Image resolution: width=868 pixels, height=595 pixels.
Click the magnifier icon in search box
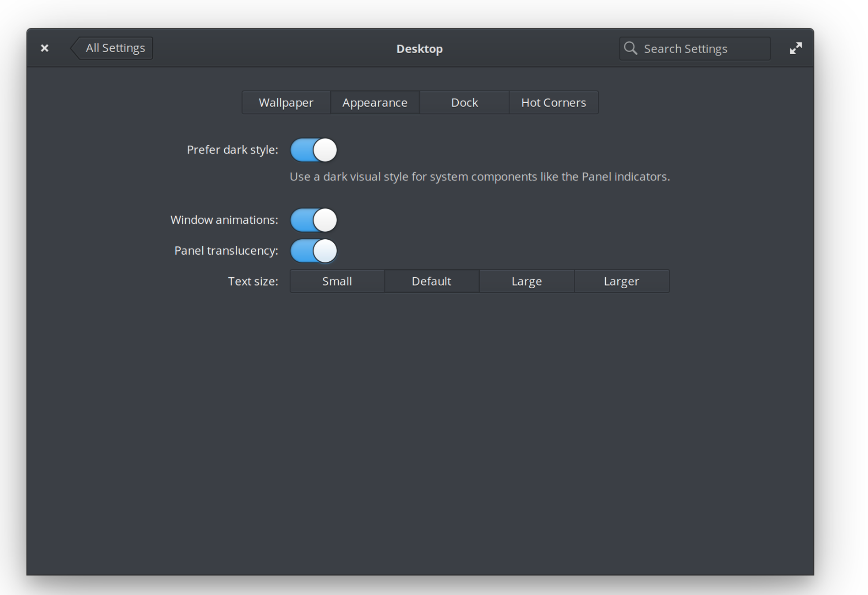[630, 48]
